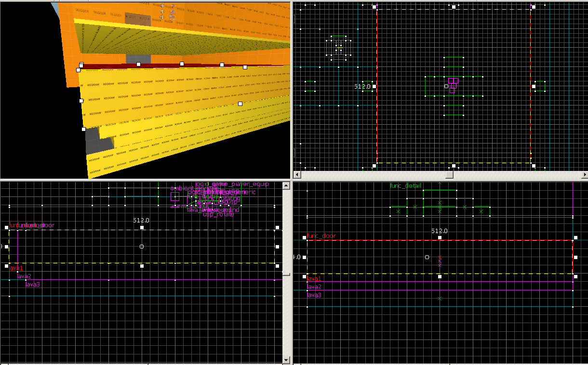Click the 512.0 dimension label in the front view
Screen dimensions: 588x365
(x=141, y=220)
